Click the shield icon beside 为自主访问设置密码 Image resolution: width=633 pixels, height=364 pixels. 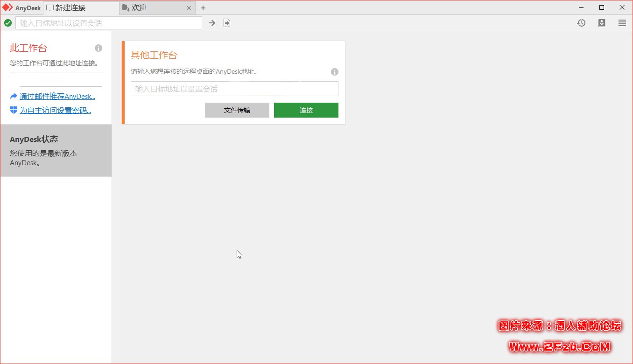[x=14, y=110]
